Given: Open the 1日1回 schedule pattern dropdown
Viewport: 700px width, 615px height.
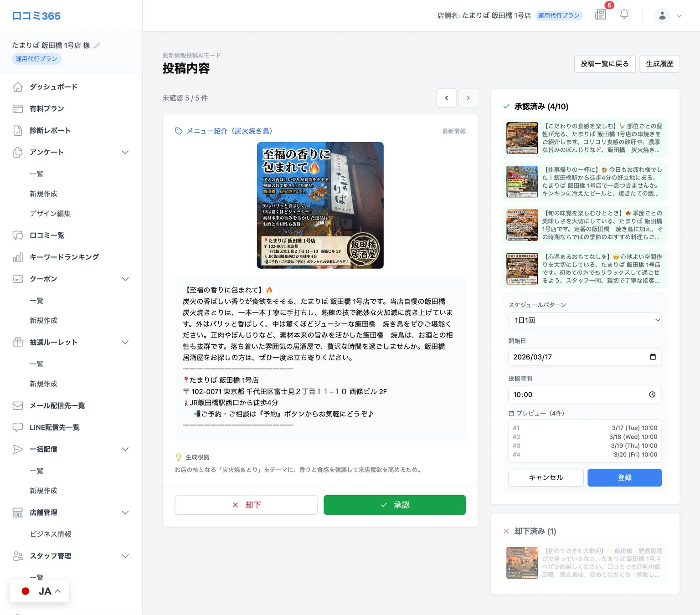Looking at the screenshot, I should 585,320.
